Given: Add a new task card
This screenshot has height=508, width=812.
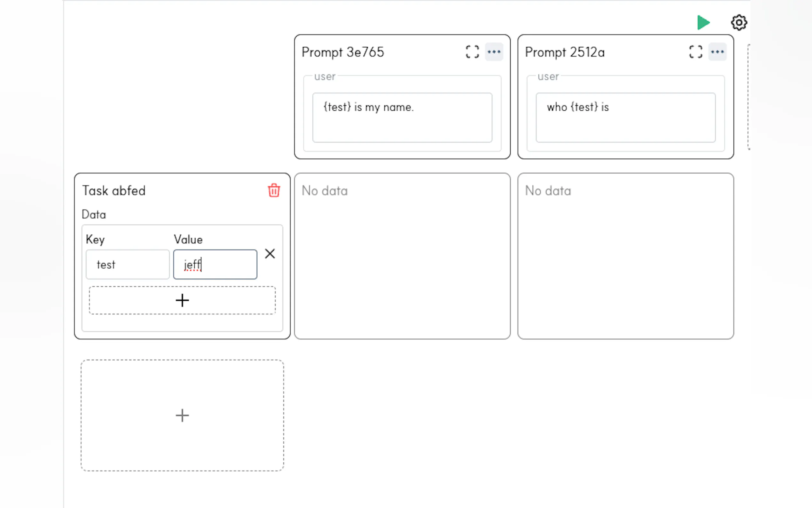Looking at the screenshot, I should point(182,415).
